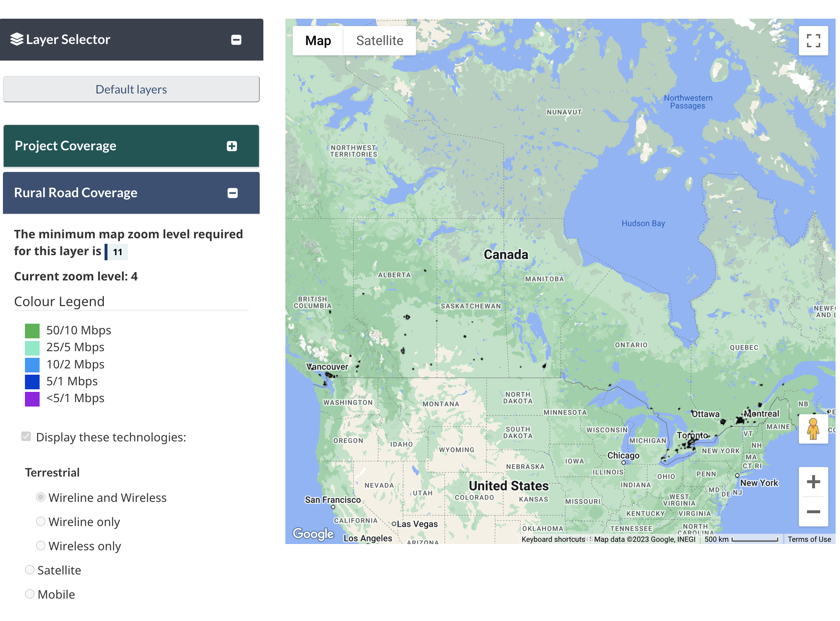Click the 50/10 Mbps green swatch
This screenshot has height=621, width=840.
(32, 331)
